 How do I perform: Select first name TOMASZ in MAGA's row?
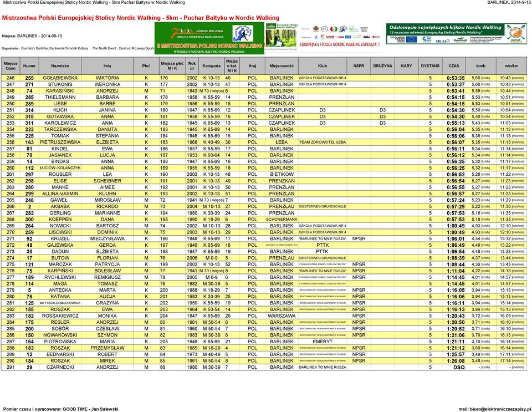coord(107,284)
